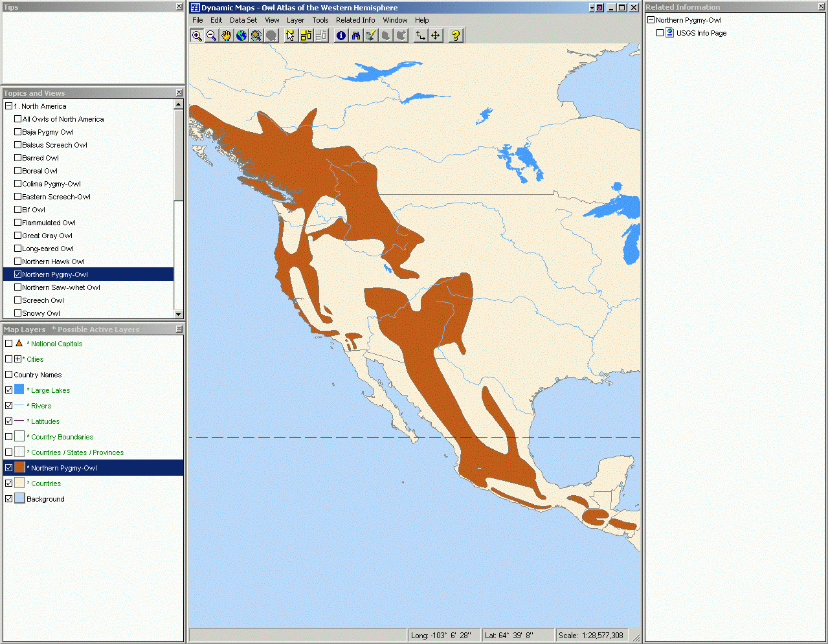Open the Related Info menu
The image size is (828, 644).
coord(355,20)
